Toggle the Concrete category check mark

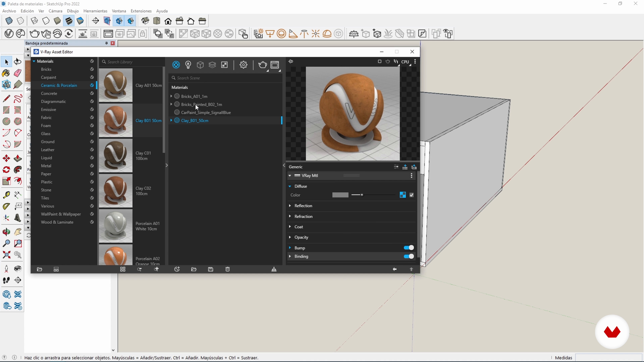[92, 94]
